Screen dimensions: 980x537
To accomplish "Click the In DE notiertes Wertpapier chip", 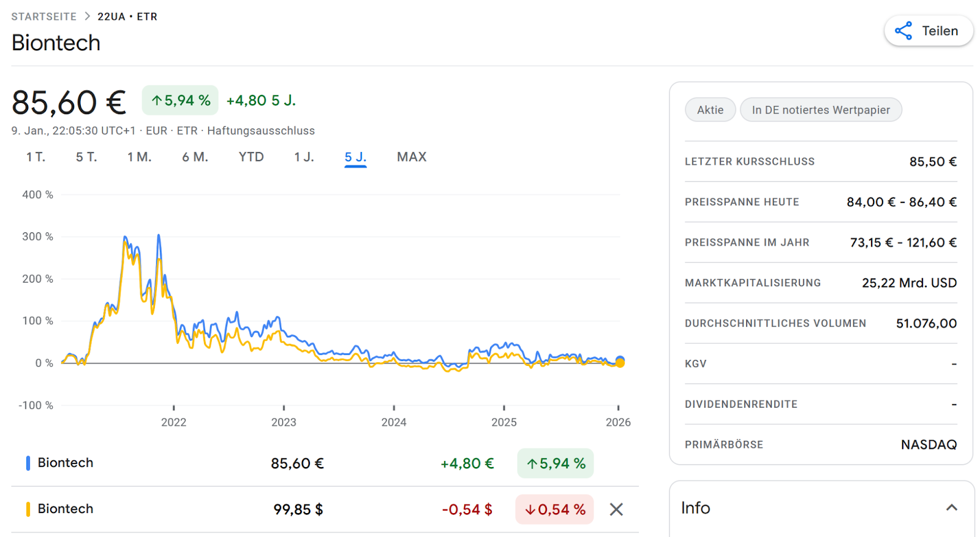I will [x=821, y=110].
